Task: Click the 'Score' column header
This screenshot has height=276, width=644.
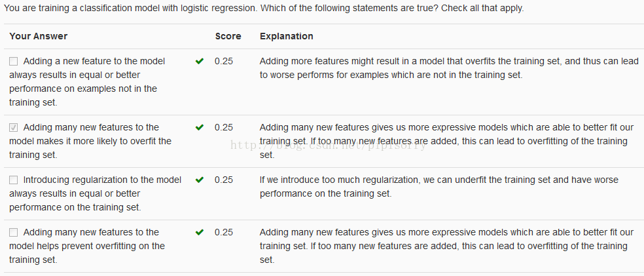Action: pos(228,36)
